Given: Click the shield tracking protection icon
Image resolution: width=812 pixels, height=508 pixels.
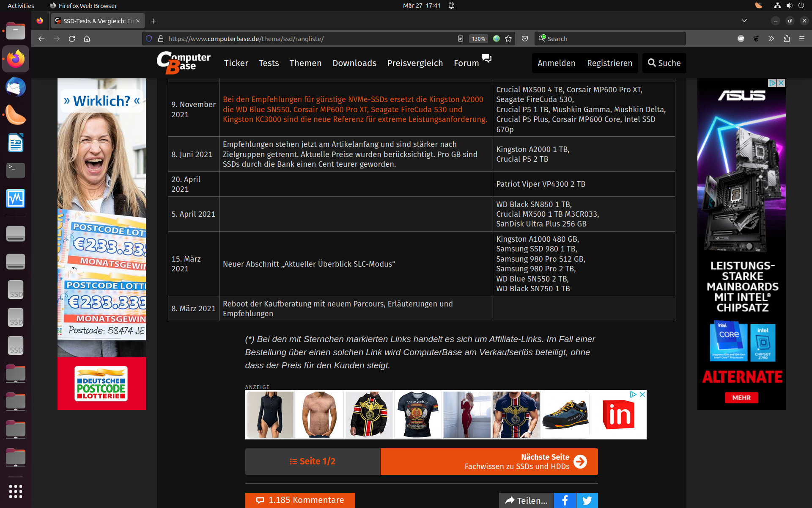Looking at the screenshot, I should coord(149,39).
